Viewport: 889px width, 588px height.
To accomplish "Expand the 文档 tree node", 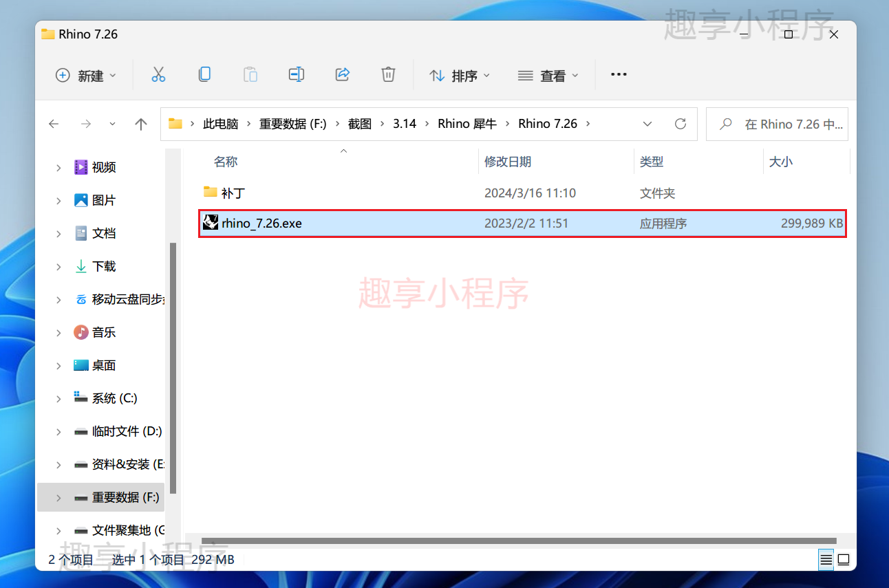I will pyautogui.click(x=58, y=233).
